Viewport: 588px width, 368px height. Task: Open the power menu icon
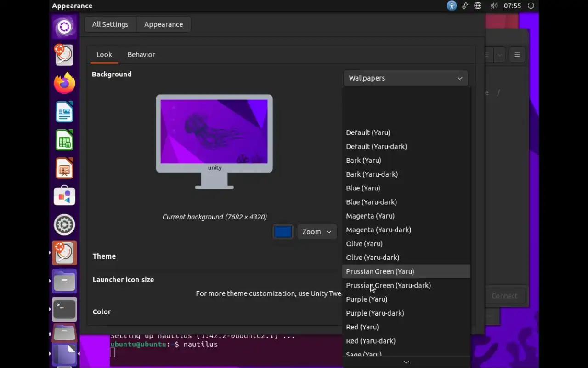[531, 6]
